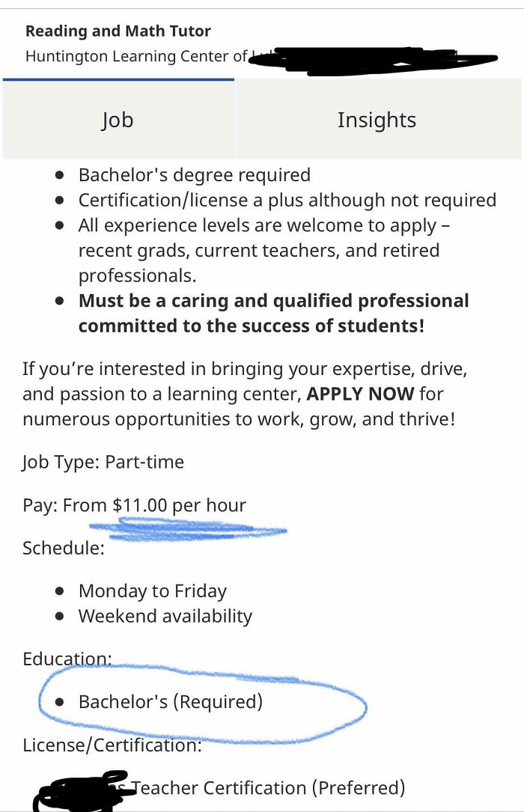Select the Certification/license a plus bullet

point(287,200)
